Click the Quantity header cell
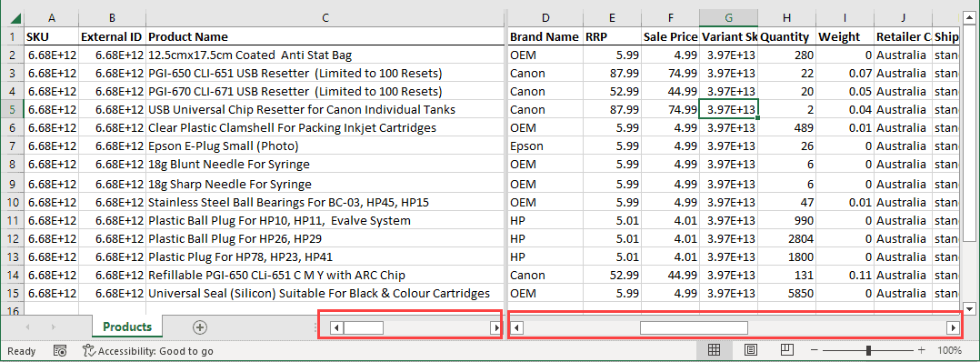The height and width of the screenshot is (362, 980). [x=787, y=37]
